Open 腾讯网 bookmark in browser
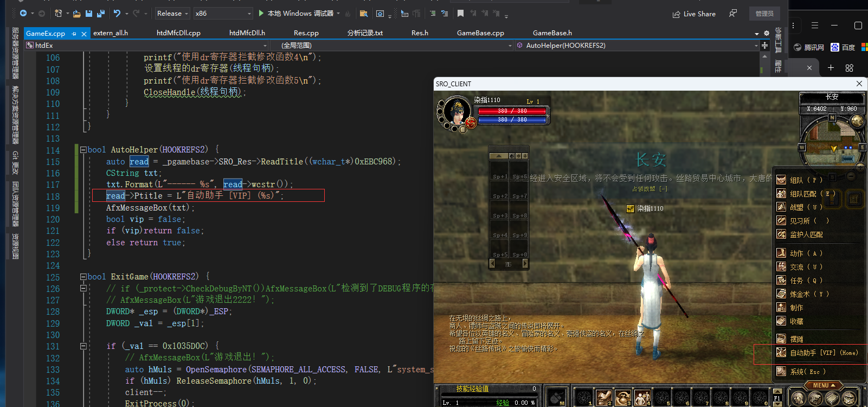Image resolution: width=868 pixels, height=407 pixels. tap(808, 48)
